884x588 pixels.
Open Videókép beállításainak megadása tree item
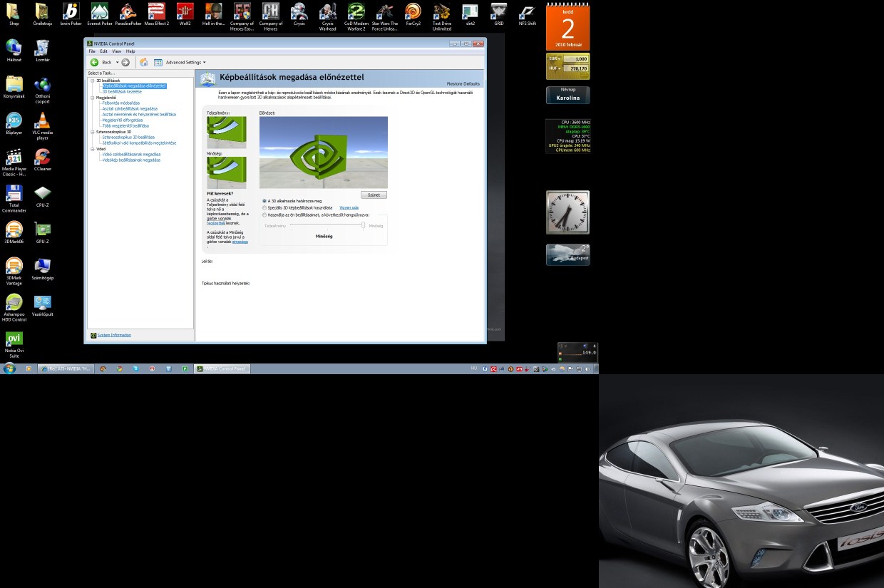point(131,160)
